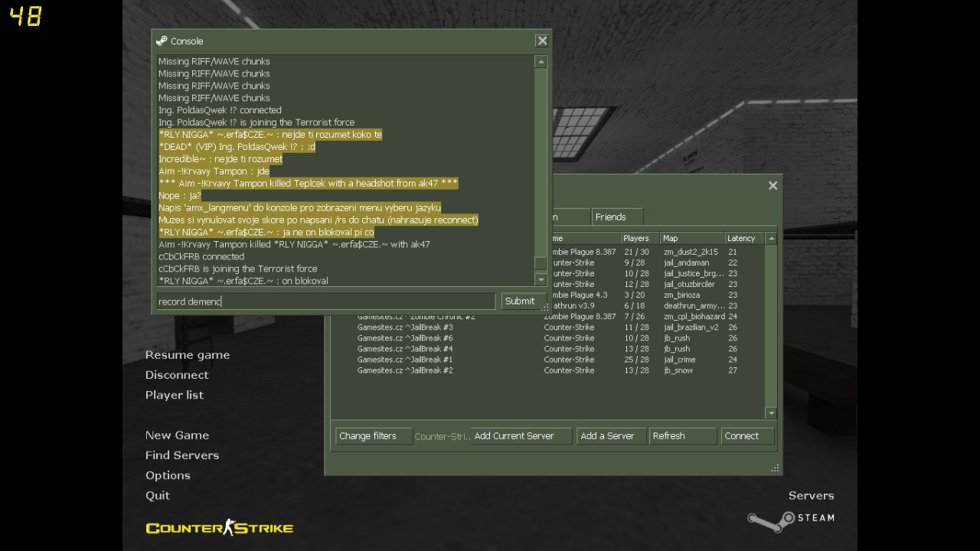Start a New Game from menu
This screenshot has width=980, height=551.
[x=177, y=435]
